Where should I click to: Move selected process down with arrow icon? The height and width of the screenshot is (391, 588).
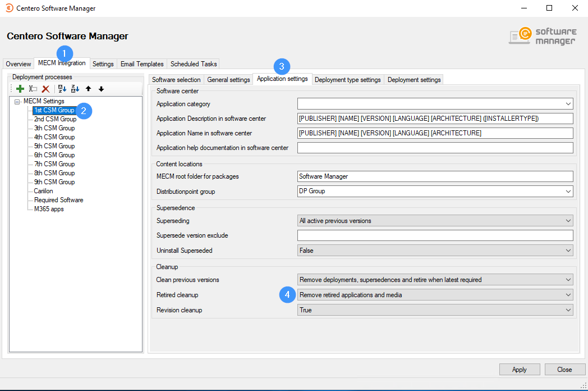point(101,89)
